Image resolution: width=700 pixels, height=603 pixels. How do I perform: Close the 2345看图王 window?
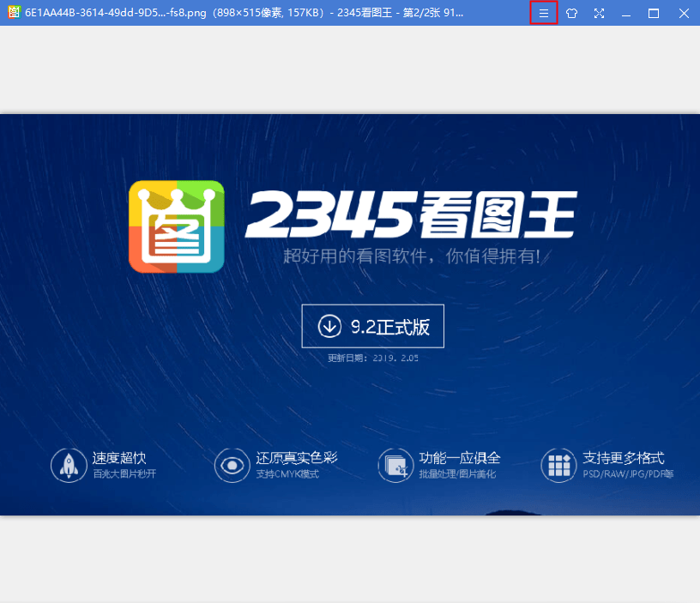click(684, 13)
